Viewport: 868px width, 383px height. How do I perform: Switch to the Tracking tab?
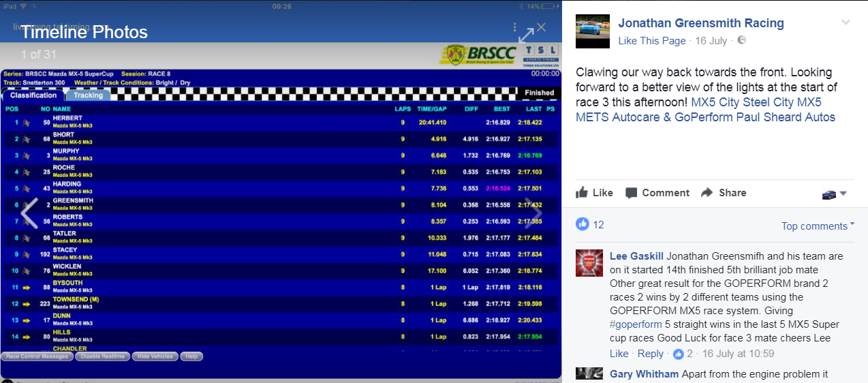click(x=88, y=95)
